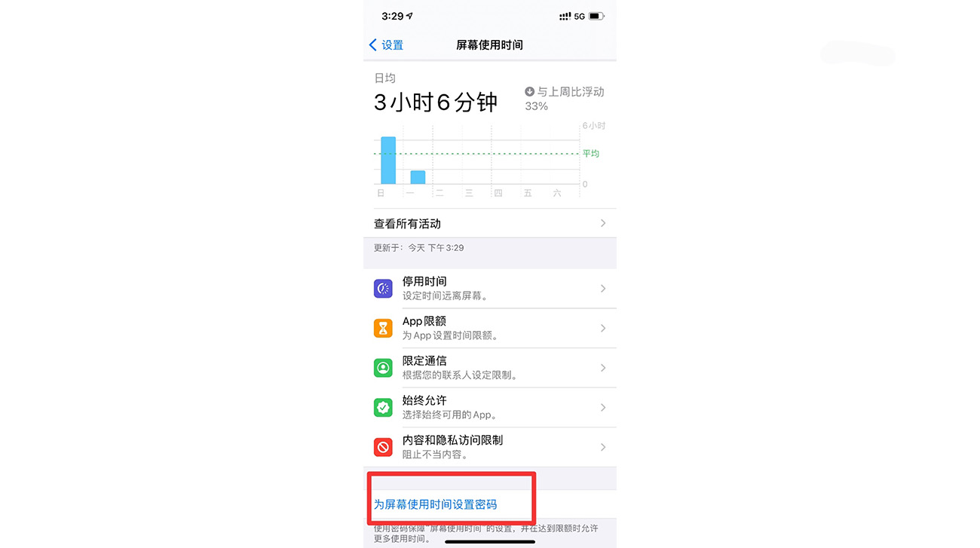Open 内容和隐私访问限制 menu entry

(490, 447)
